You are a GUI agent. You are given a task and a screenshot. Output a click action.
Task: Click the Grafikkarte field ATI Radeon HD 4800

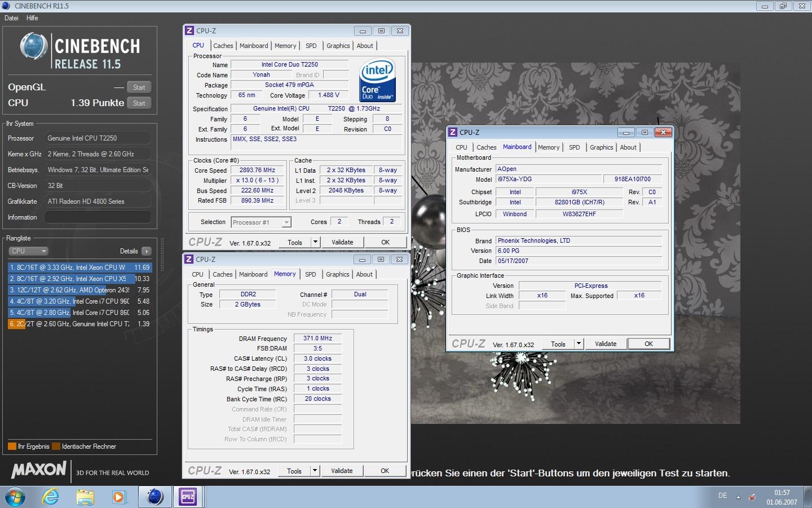[98, 202]
